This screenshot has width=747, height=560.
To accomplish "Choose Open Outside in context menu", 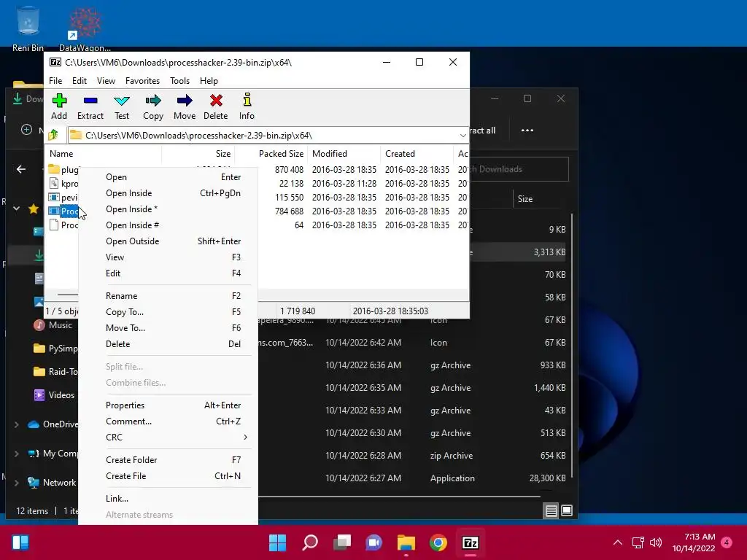I will pyautogui.click(x=169, y=241).
